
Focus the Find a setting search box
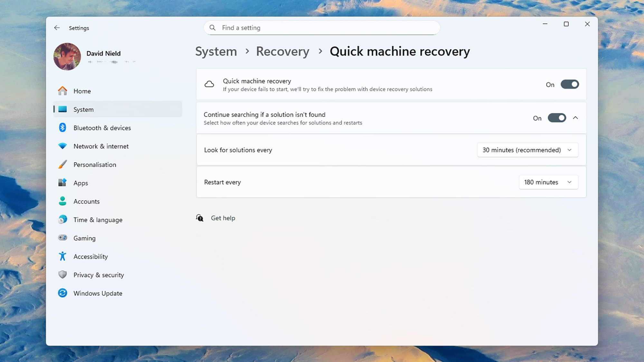pos(322,28)
